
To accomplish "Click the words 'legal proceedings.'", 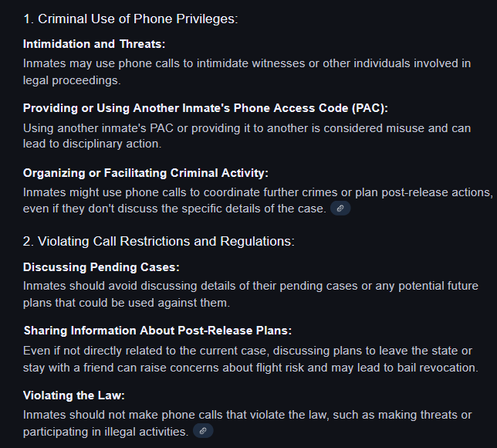I will point(72,80).
